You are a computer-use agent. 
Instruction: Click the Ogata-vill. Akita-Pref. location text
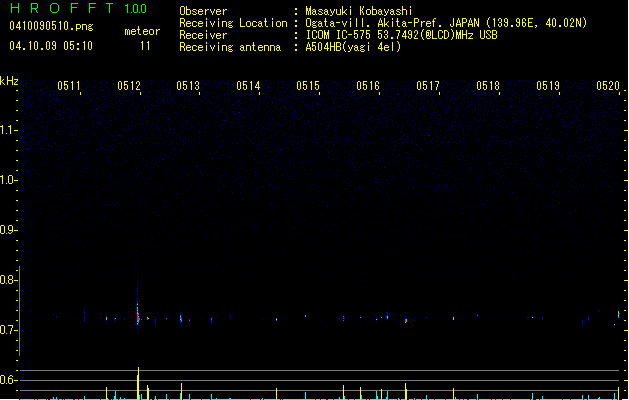click(446, 23)
